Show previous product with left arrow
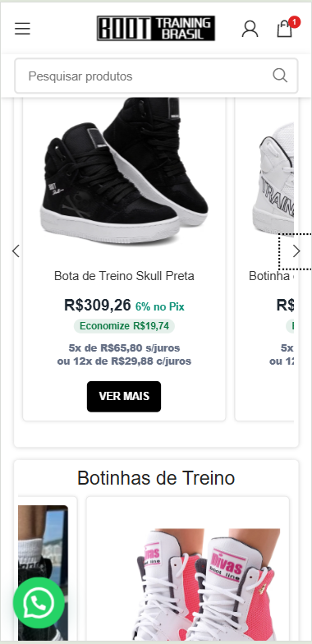Image resolution: width=312 pixels, height=644 pixels. tap(16, 251)
